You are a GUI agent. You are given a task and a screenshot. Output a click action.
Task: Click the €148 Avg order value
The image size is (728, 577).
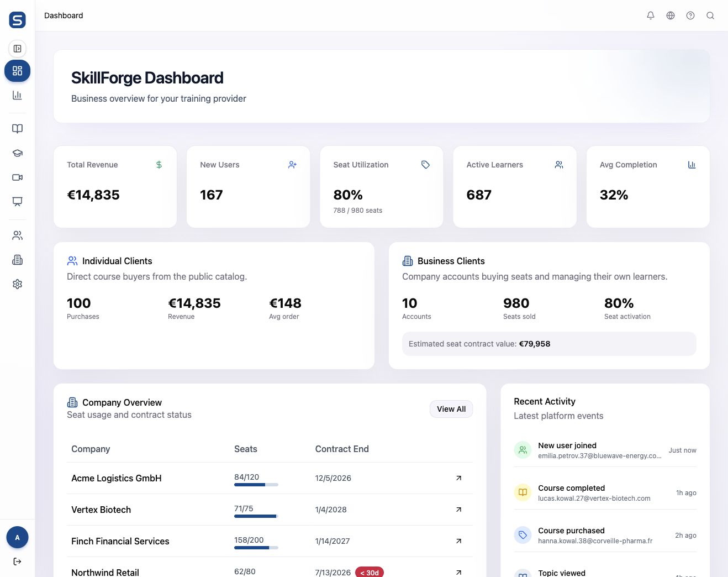(285, 303)
